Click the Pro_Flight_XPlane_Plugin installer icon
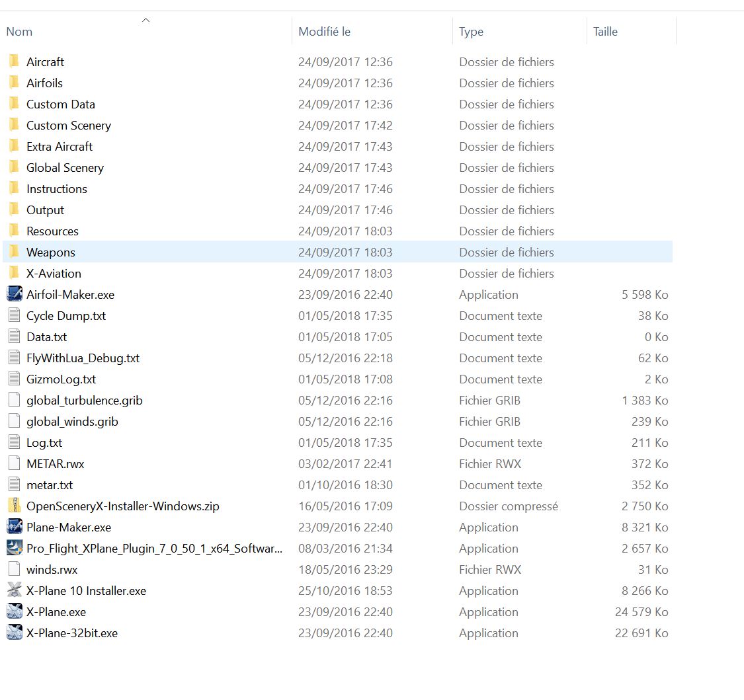Screen dimensions: 744x700 [x=15, y=548]
